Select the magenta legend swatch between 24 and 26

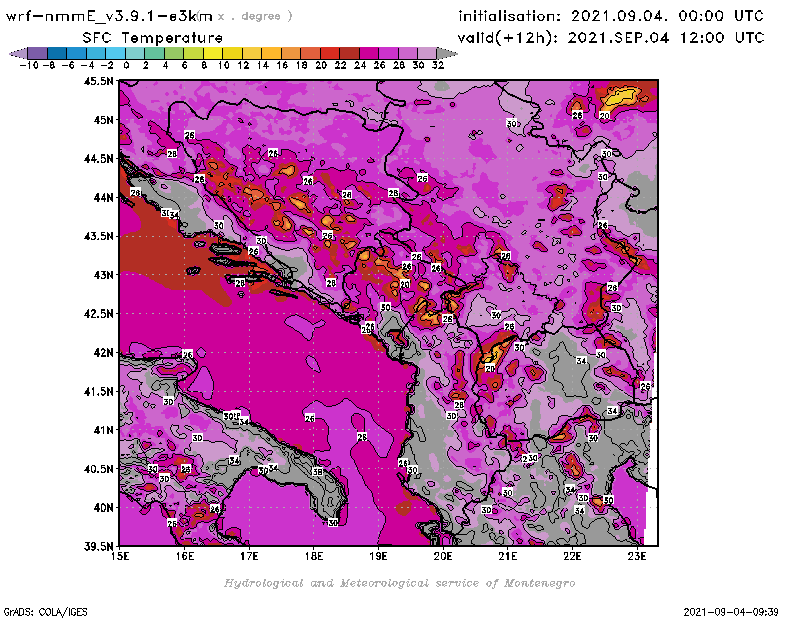pyautogui.click(x=368, y=53)
